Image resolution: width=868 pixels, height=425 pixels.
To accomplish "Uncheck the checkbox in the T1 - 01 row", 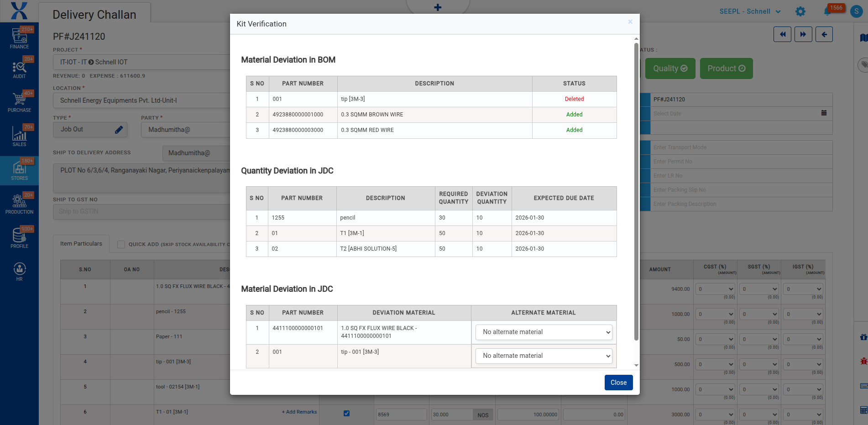I will click(346, 413).
